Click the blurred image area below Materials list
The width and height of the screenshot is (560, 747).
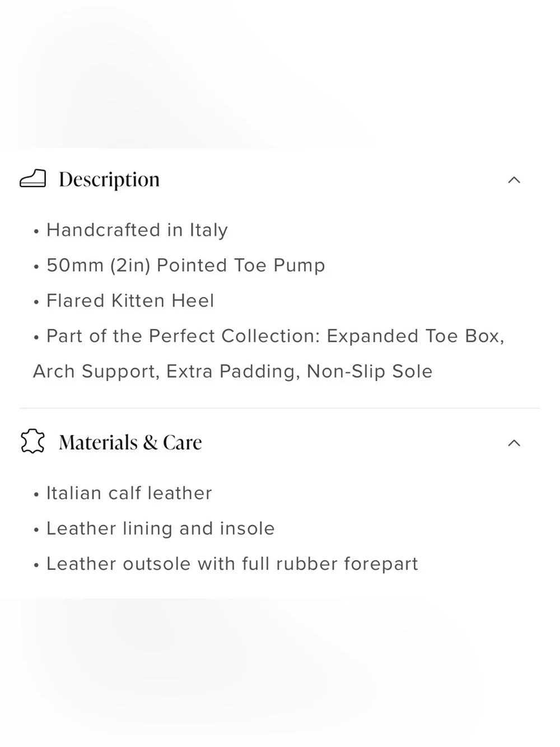tap(280, 672)
